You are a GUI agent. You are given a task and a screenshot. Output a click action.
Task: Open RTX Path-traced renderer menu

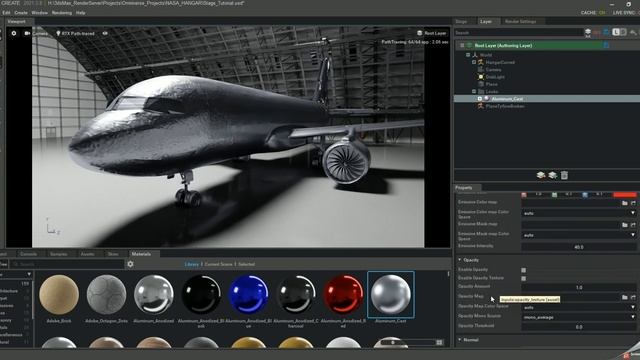click(76, 33)
